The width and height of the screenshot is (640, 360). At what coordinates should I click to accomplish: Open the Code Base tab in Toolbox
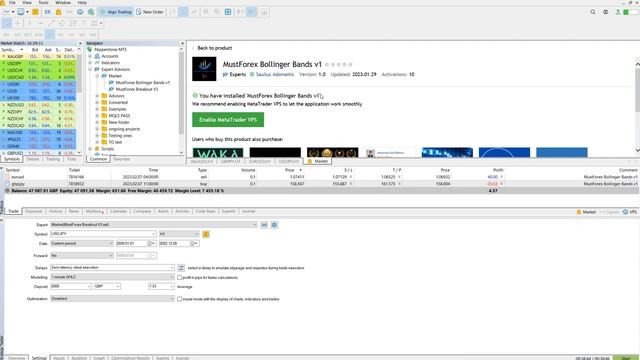(x=205, y=211)
